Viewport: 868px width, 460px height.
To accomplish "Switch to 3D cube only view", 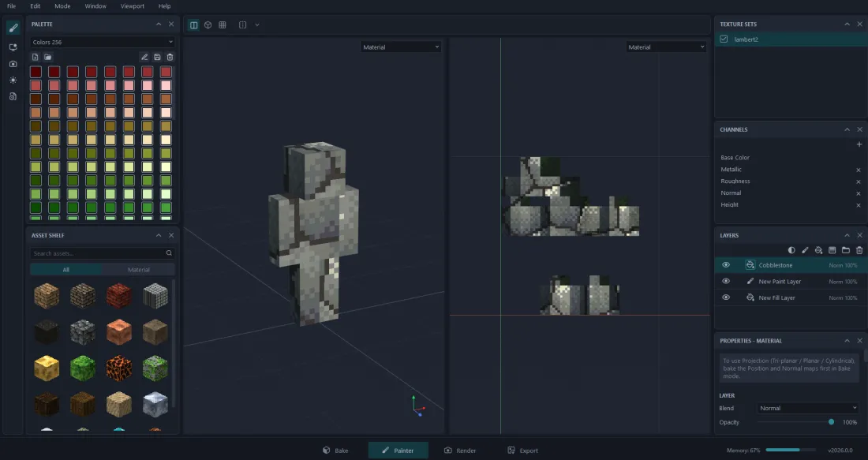I will pos(208,25).
